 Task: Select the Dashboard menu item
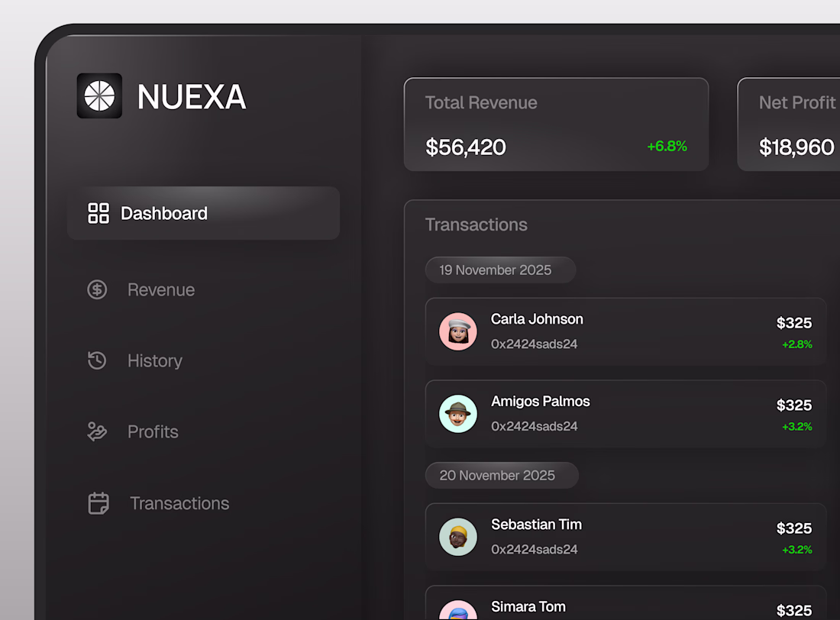pos(203,213)
